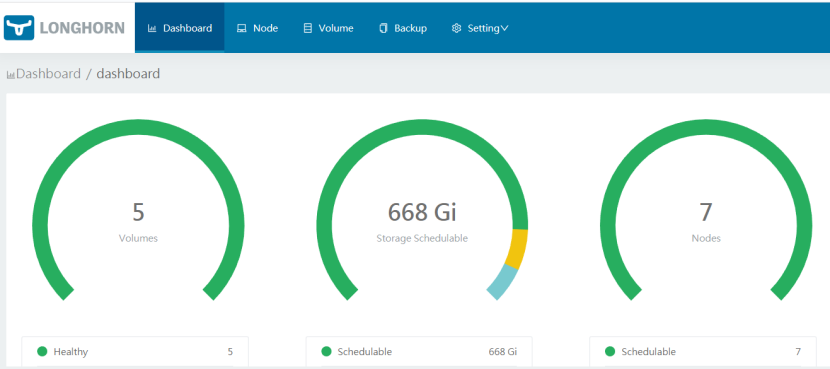This screenshot has width=830, height=369.
Task: Click the light blue segment of Storage gauge
Action: (x=502, y=282)
